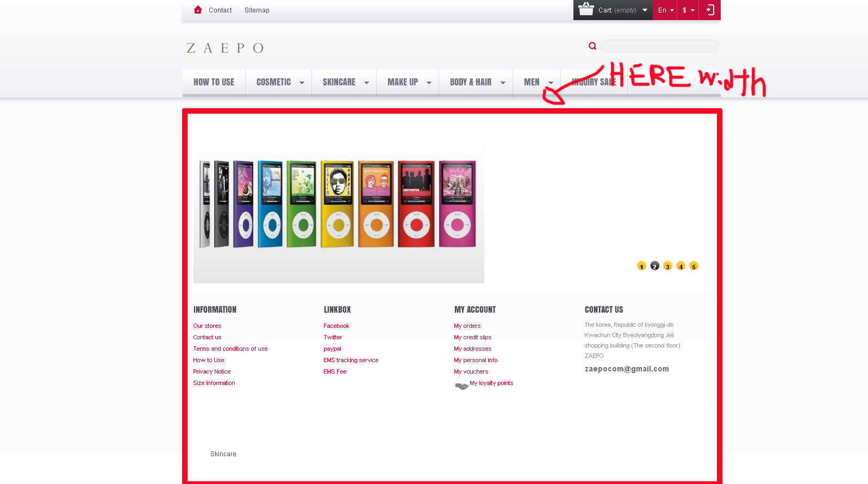868x484 pixels.
Task: Open My personal info link
Action: click(x=476, y=360)
